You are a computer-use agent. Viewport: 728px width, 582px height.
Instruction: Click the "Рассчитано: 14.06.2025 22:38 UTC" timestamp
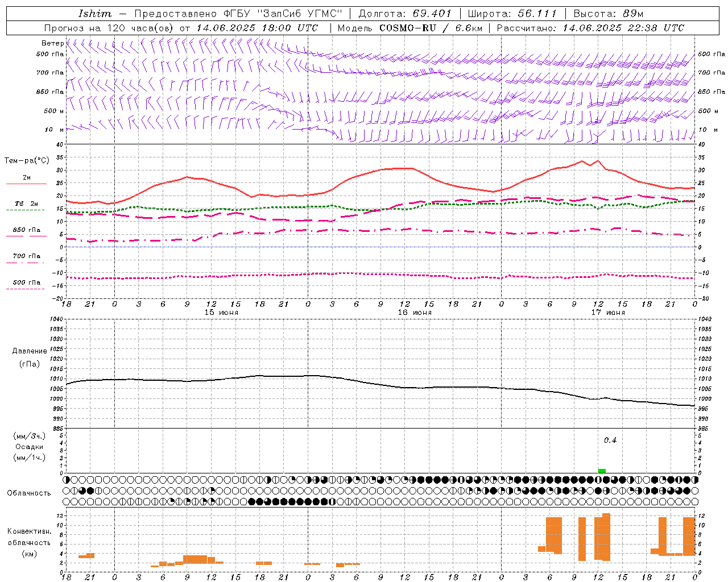pos(590,28)
